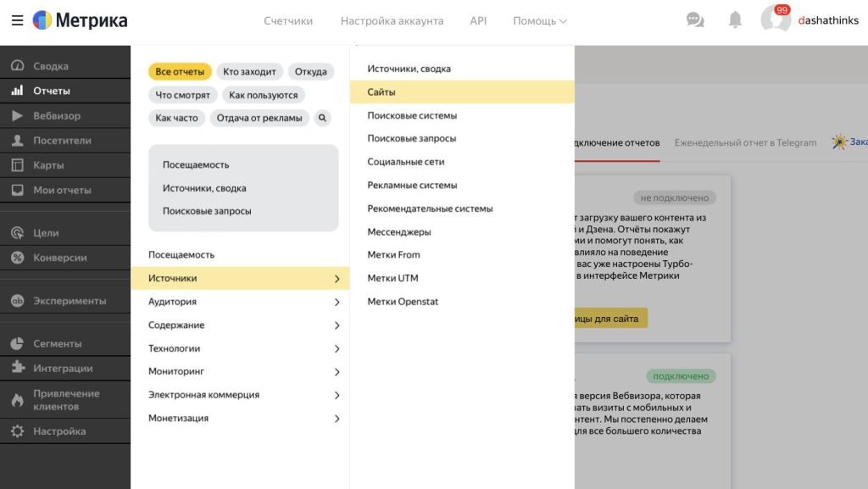Choose Метки UTM from the submenu
Viewport: 868px width, 489px height.
click(392, 278)
